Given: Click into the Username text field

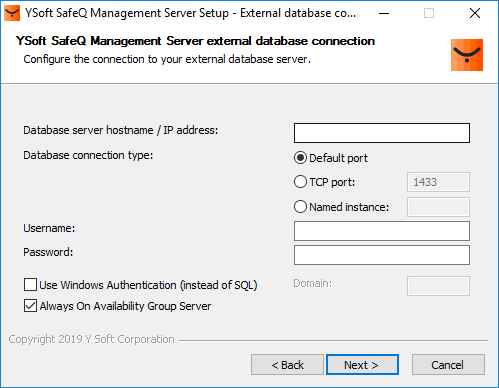Looking at the screenshot, I should [382, 231].
